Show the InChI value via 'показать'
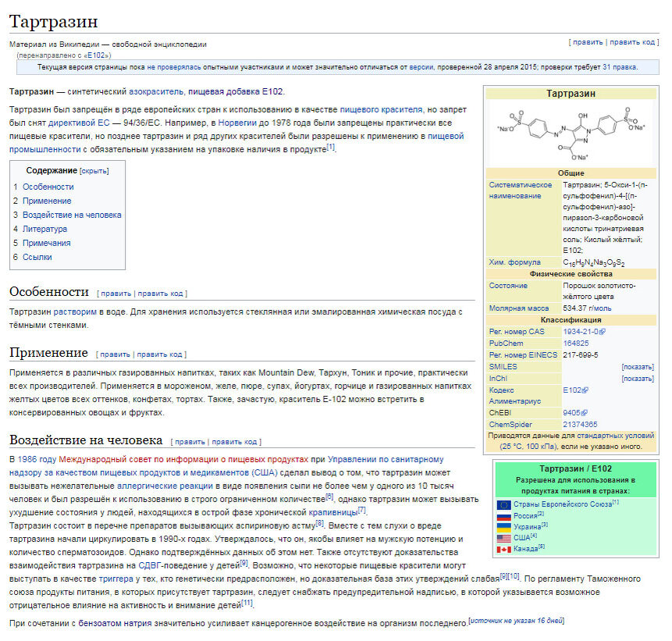Viewport: 672px width, 641px height. tap(638, 379)
